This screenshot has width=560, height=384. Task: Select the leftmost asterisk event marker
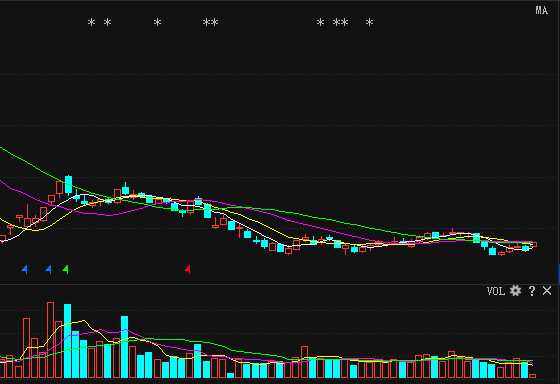pos(91,23)
